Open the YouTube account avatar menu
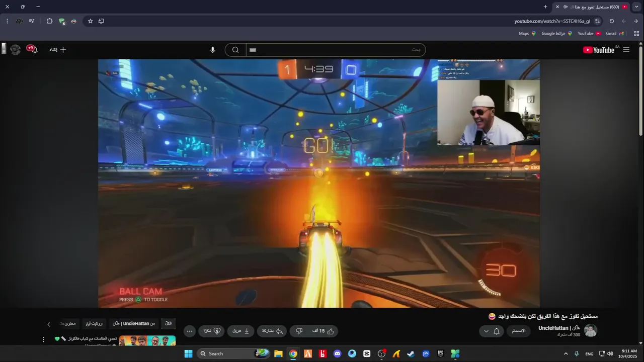The width and height of the screenshot is (644, 362). pos(16,49)
